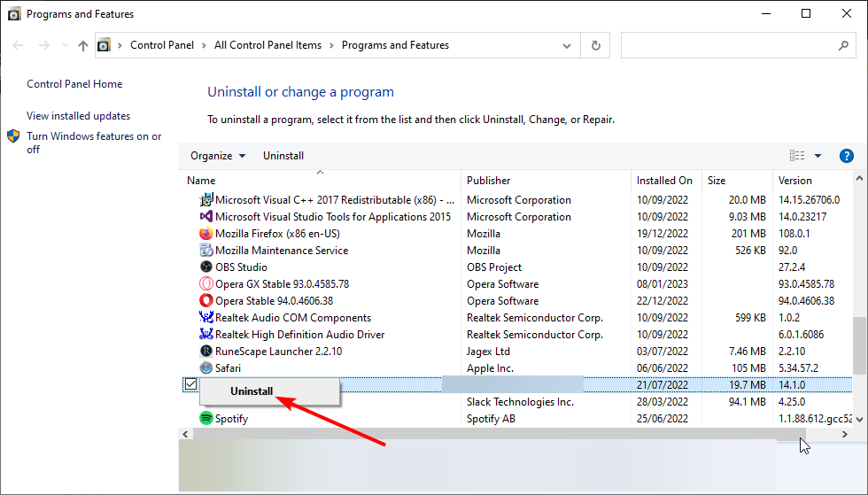Open the Organize dropdown menu
The image size is (868, 495).
tap(218, 156)
